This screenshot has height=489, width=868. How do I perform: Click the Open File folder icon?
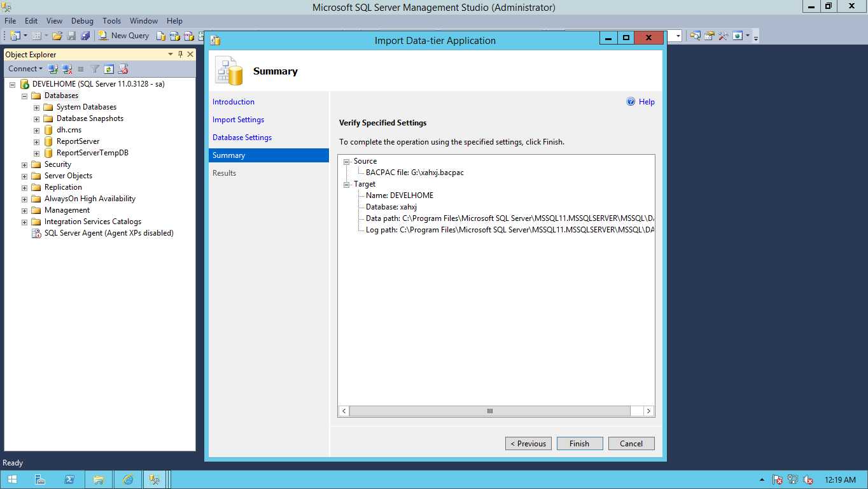pyautogui.click(x=57, y=36)
